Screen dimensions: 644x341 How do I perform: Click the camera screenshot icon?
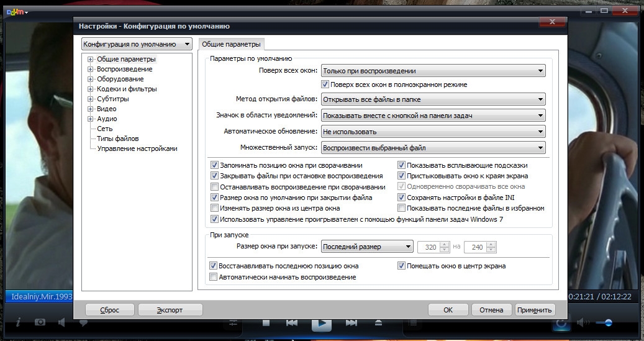40,322
